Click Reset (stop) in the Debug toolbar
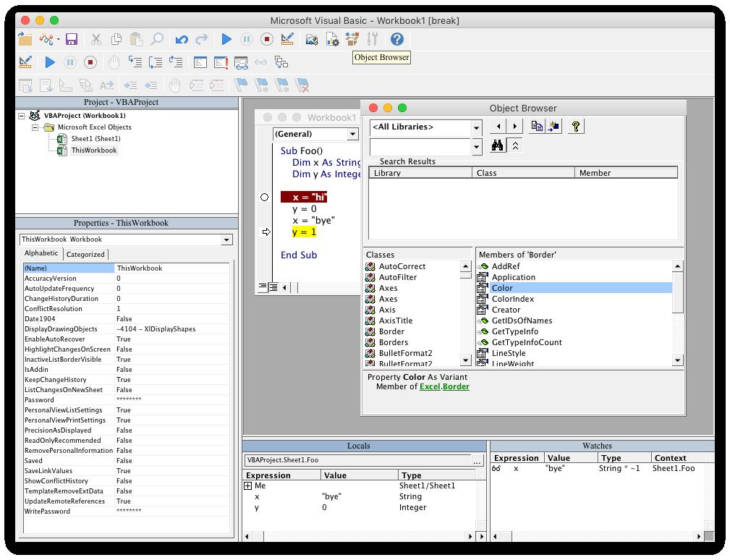Screen dimensions: 730x560 coord(90,62)
